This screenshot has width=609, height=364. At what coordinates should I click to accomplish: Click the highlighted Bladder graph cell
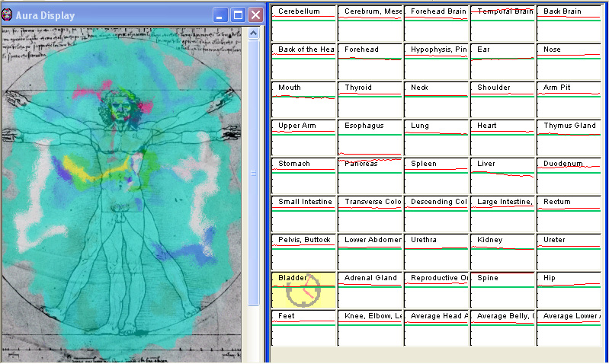coord(303,289)
